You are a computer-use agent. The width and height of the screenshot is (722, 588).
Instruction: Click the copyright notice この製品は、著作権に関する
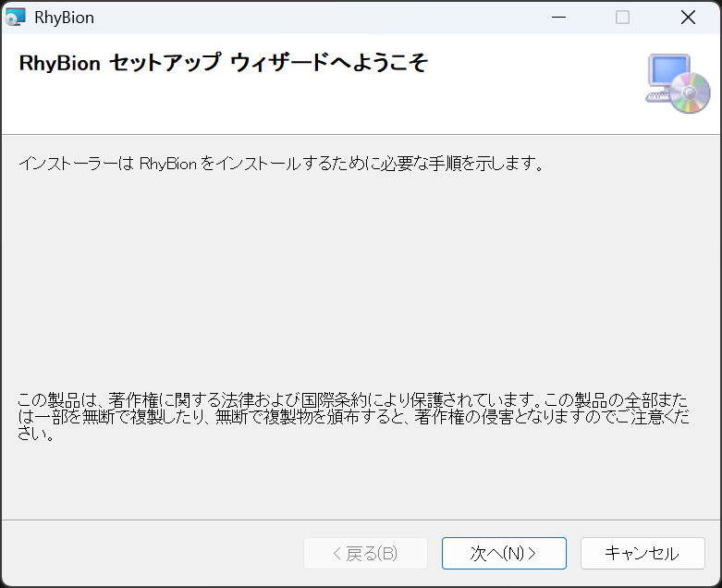[x=354, y=417]
